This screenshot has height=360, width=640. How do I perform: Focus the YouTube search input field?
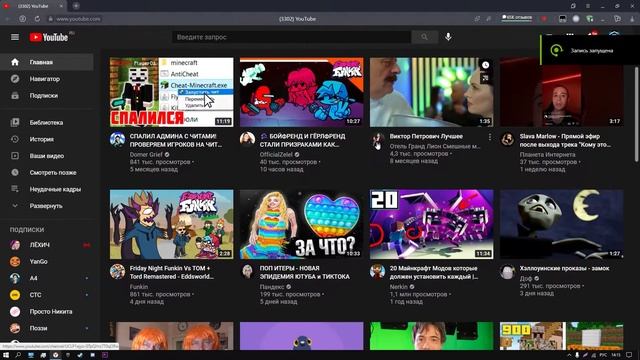[x=291, y=37]
